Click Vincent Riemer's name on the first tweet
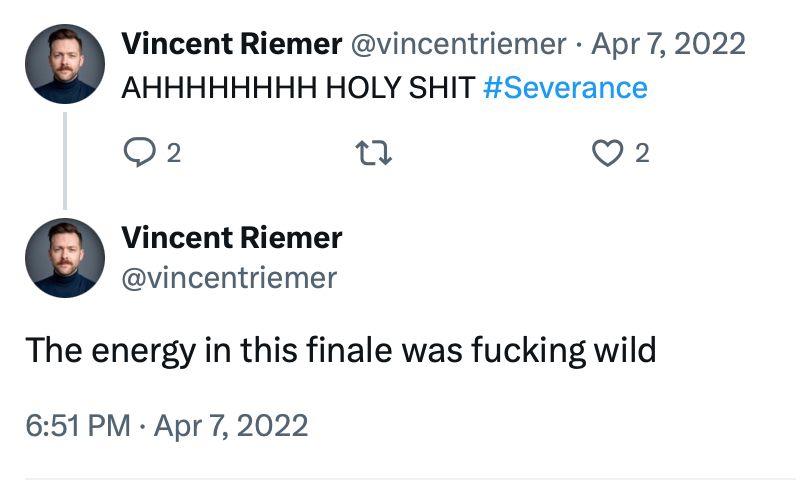 coord(230,44)
